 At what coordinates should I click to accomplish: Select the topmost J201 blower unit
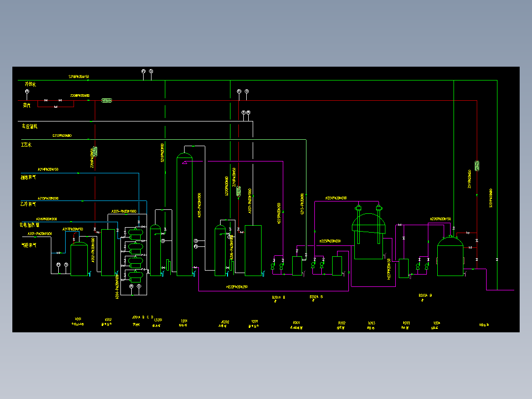136,233
